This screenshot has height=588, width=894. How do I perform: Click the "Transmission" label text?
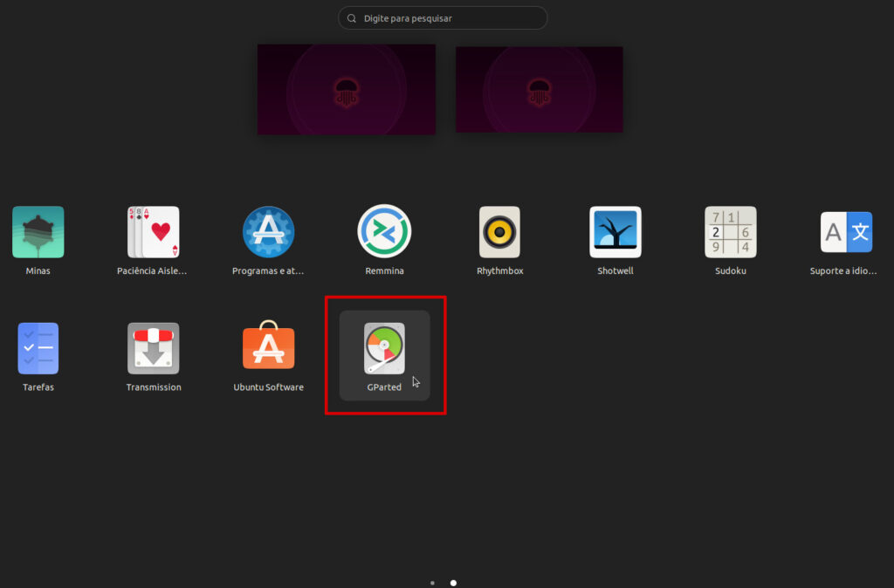(154, 386)
